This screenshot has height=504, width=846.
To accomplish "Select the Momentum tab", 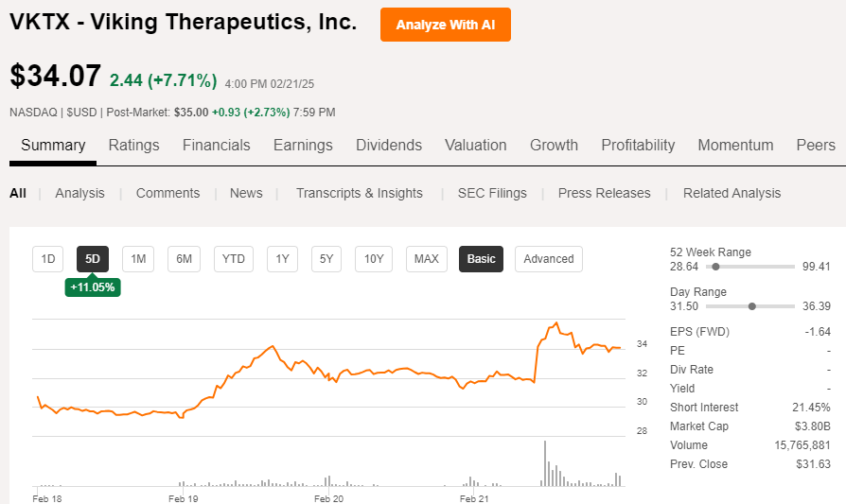I will click(x=735, y=145).
